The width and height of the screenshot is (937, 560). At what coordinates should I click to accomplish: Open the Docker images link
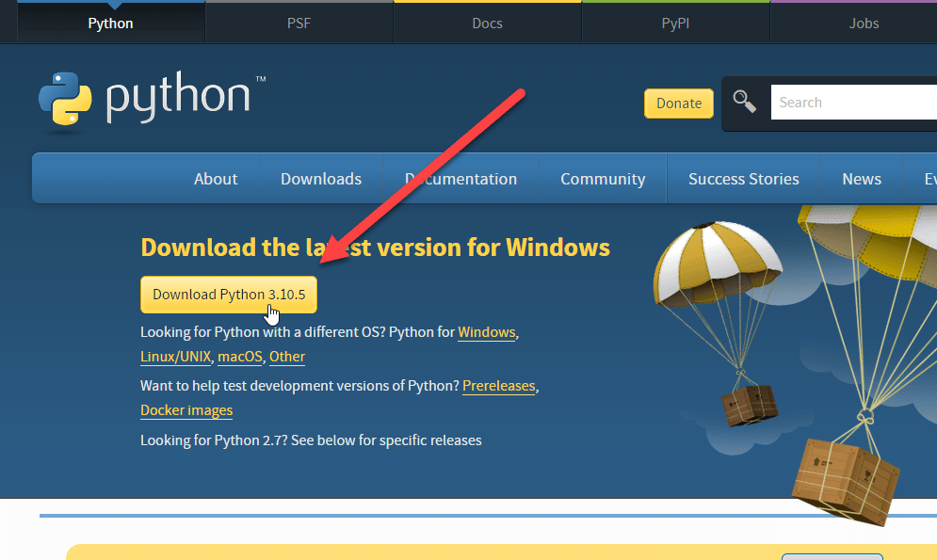186,410
